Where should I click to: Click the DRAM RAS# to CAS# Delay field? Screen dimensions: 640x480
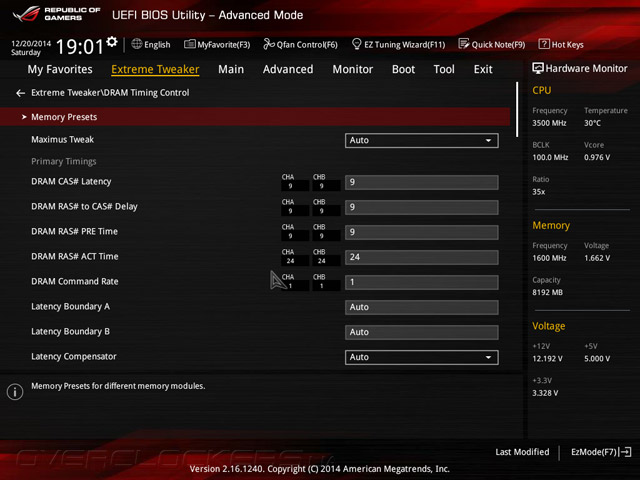422,207
